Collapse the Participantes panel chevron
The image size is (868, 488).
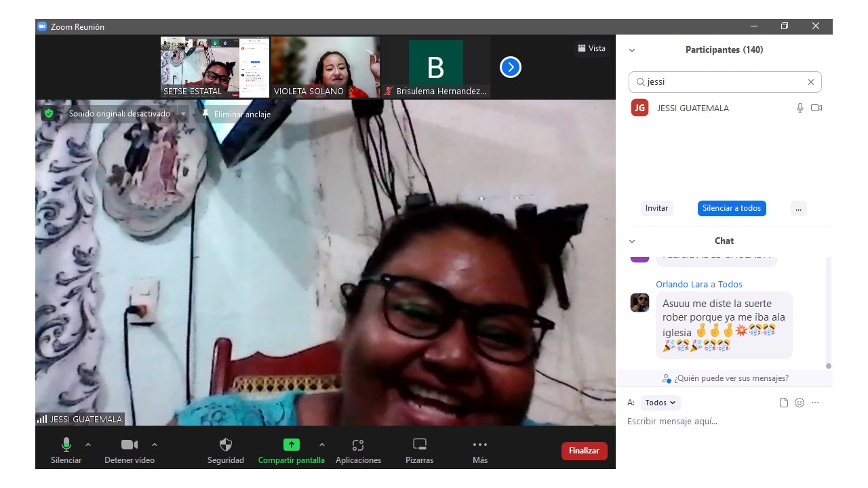[632, 50]
